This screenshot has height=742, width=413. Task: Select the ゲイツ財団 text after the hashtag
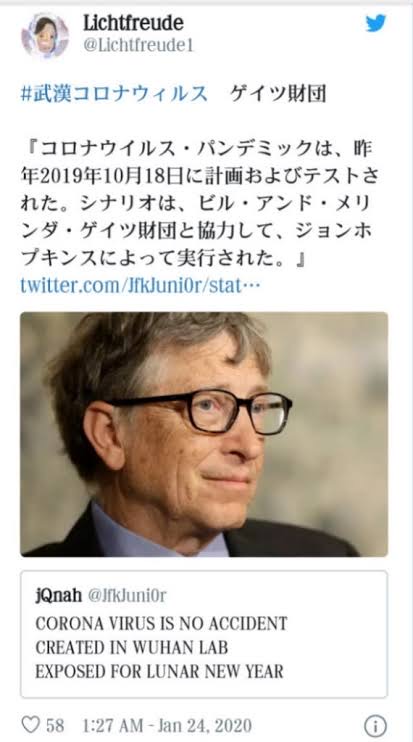coord(278,93)
